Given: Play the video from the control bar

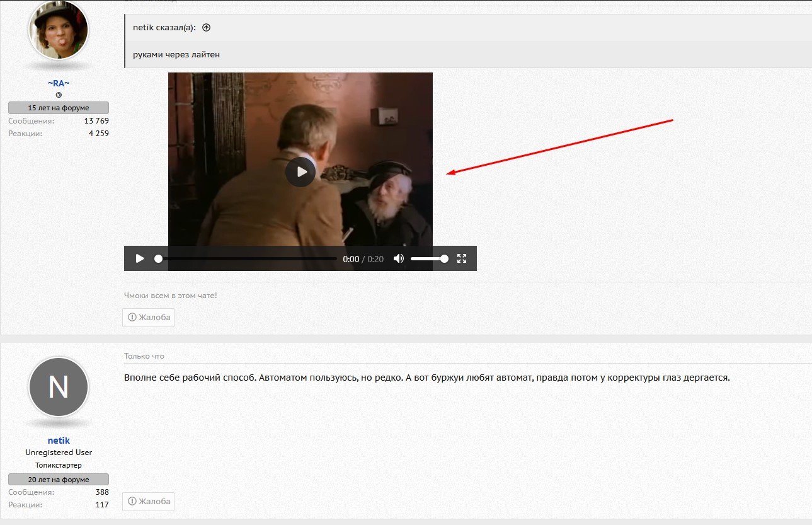Looking at the screenshot, I should [x=140, y=258].
